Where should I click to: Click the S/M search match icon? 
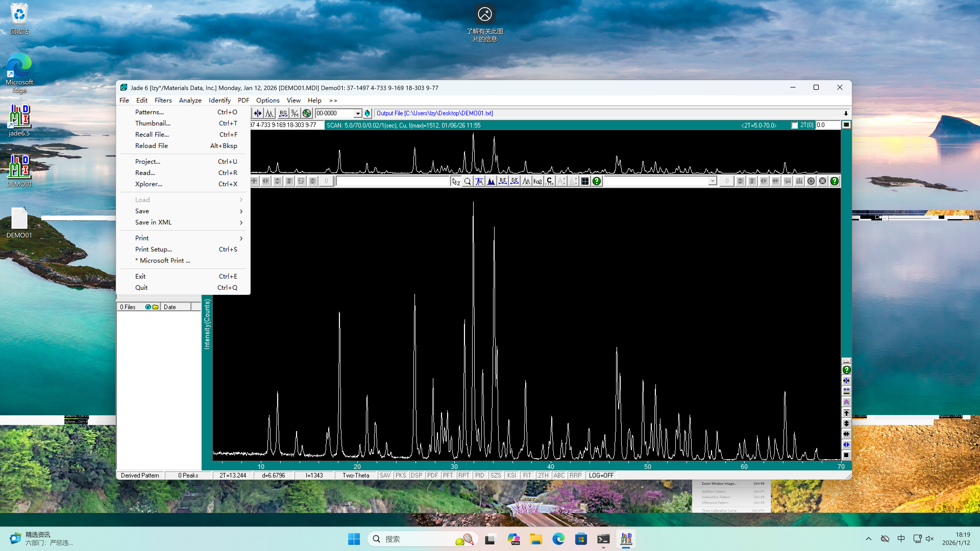point(295,113)
